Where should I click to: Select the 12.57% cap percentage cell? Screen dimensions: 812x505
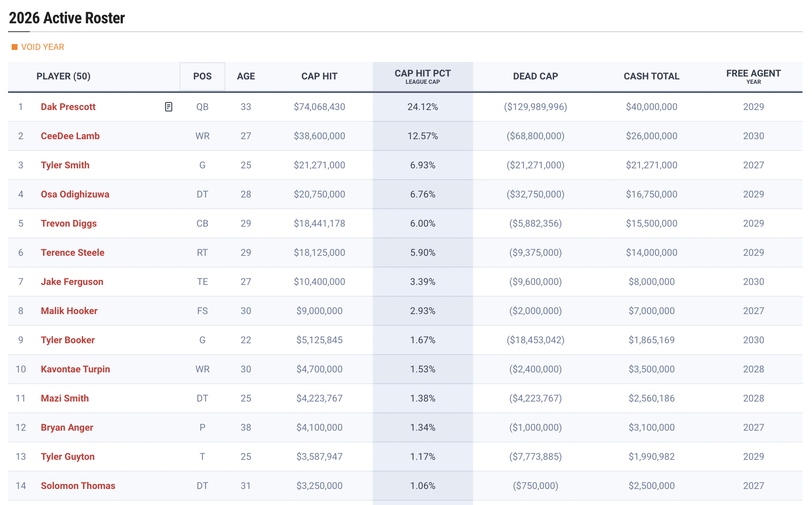[x=423, y=136]
